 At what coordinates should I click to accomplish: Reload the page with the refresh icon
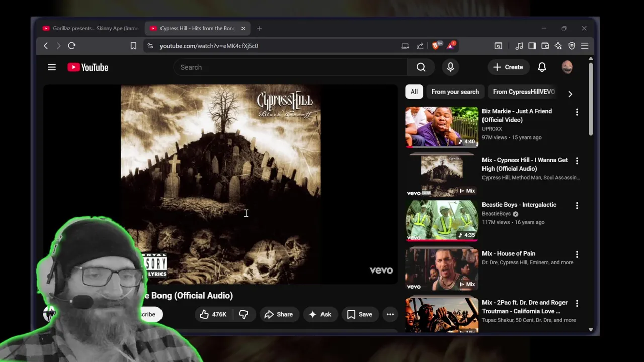click(x=72, y=46)
